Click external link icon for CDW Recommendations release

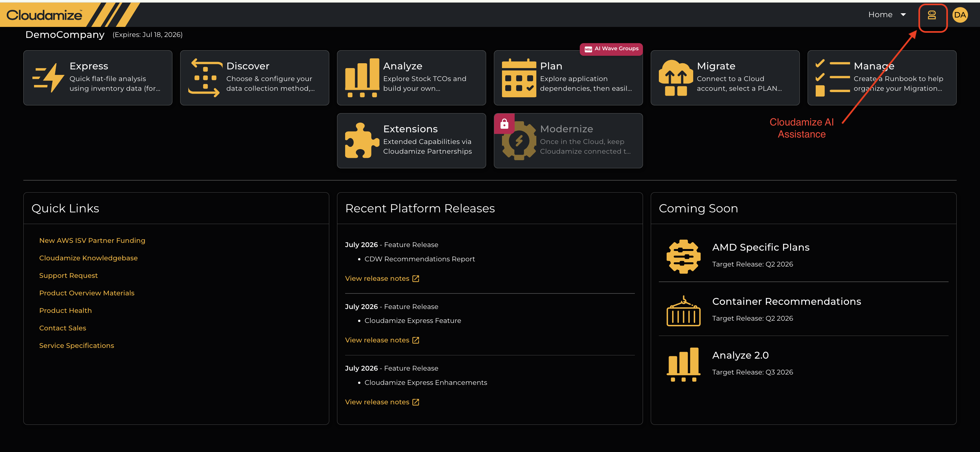(x=416, y=279)
